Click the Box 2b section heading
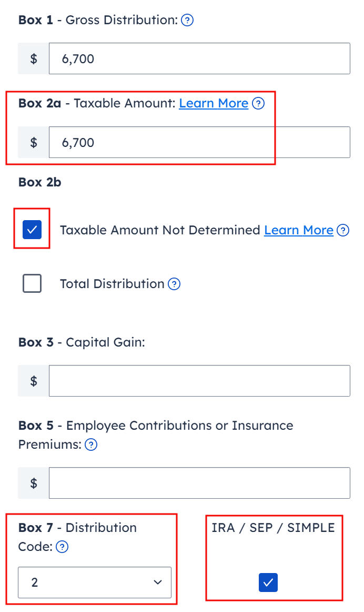This screenshot has height=612, width=364. tap(40, 182)
